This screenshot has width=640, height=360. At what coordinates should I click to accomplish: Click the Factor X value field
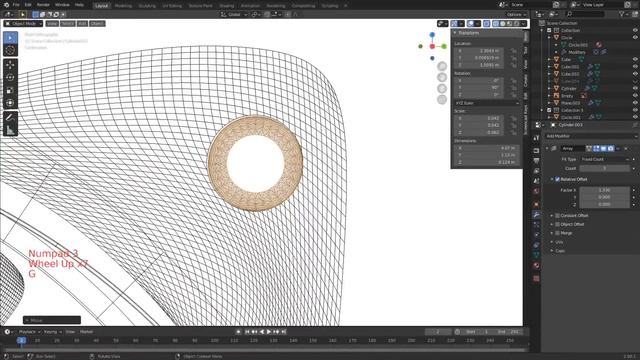click(604, 190)
